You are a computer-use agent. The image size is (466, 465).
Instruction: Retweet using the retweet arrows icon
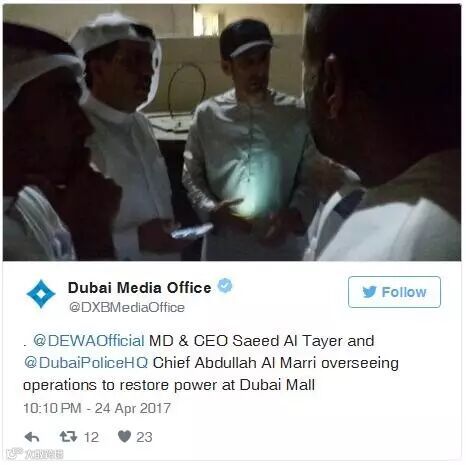click(x=68, y=437)
